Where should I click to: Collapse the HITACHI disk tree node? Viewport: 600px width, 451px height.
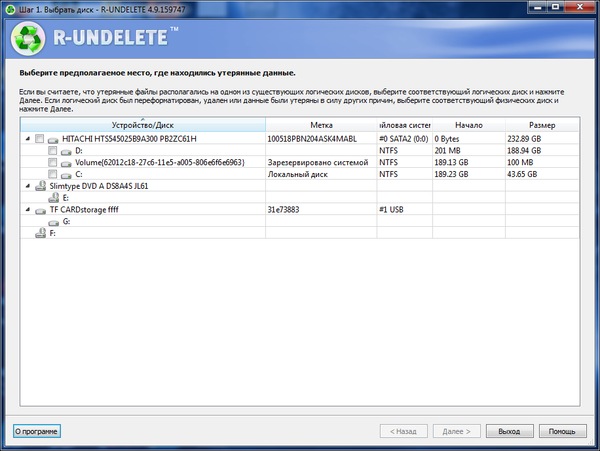click(x=26, y=138)
